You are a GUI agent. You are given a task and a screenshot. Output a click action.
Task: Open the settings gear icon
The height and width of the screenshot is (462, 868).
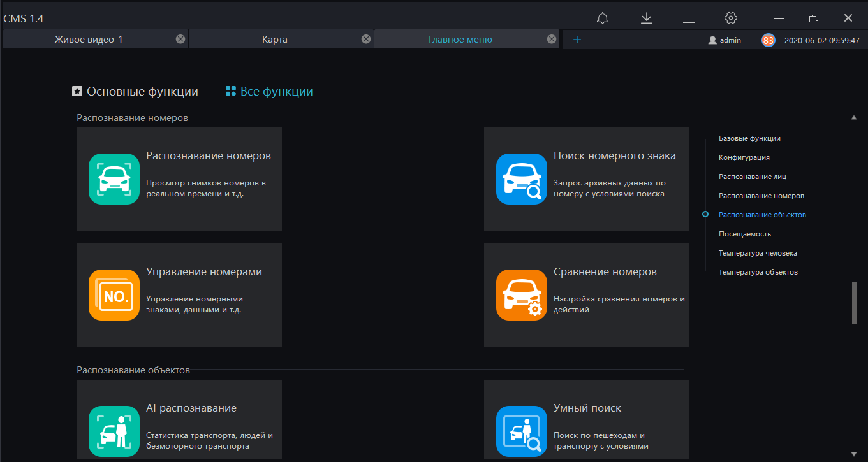tap(731, 18)
